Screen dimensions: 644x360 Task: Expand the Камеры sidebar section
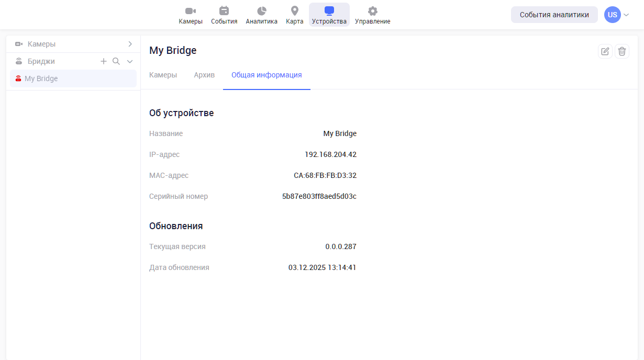[130, 44]
